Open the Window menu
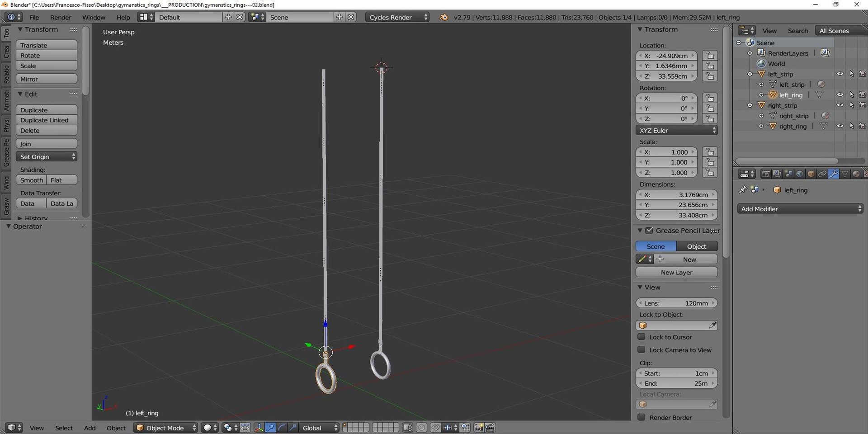868x434 pixels. pos(94,17)
